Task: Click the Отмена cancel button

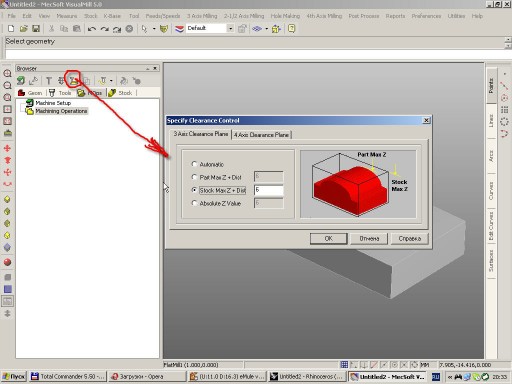Action: (369, 239)
